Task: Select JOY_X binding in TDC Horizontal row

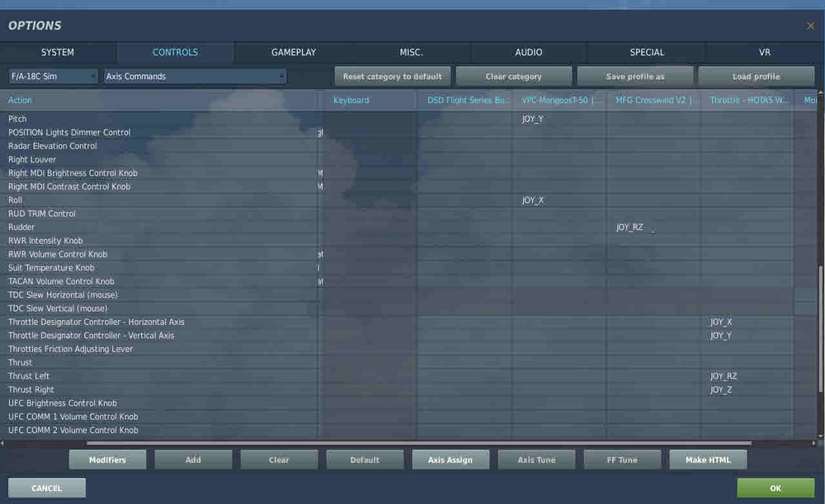Action: coord(721,322)
